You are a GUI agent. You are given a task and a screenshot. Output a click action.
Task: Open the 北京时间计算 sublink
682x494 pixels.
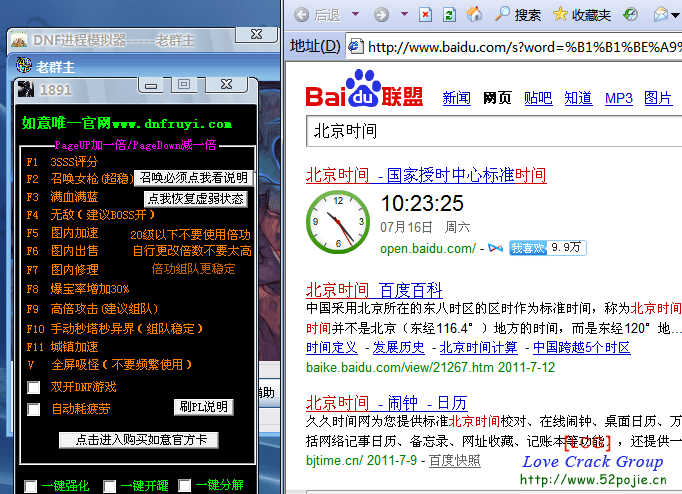pos(478,347)
